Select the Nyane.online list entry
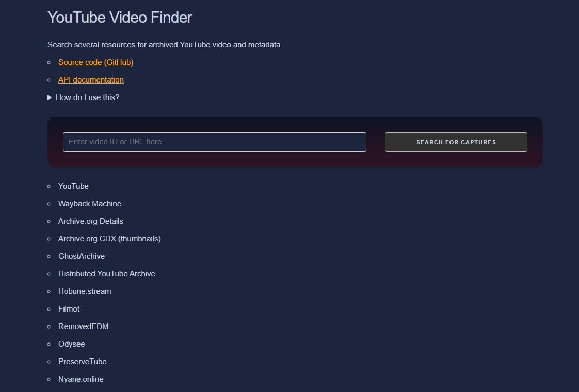The height and width of the screenshot is (392, 579). (81, 379)
